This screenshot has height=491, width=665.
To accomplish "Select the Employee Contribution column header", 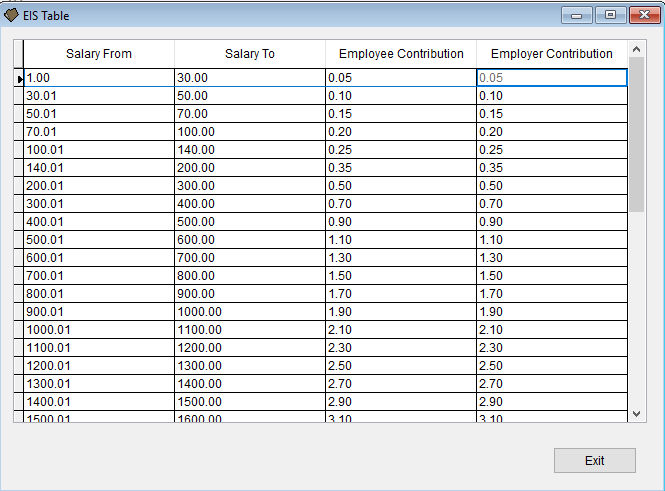I will coord(401,54).
